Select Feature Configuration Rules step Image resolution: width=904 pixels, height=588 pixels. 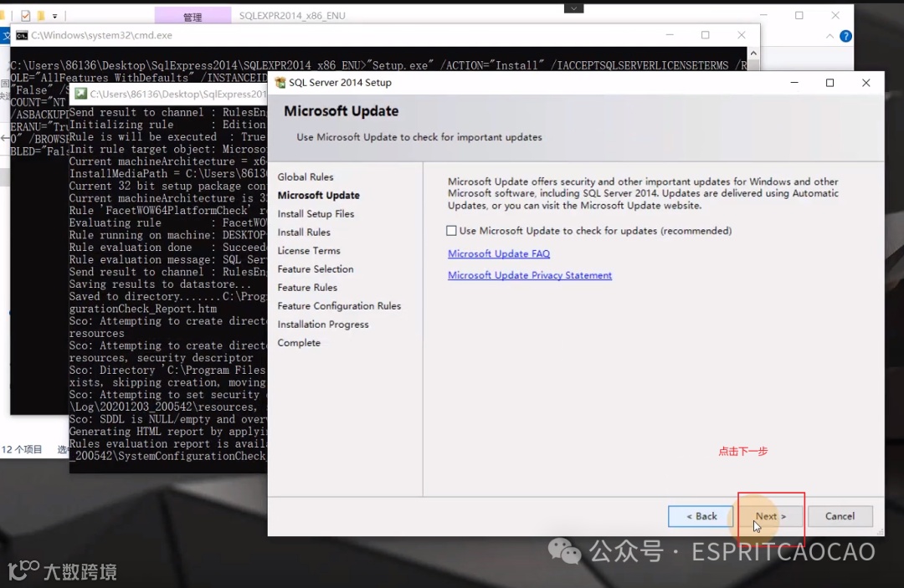click(x=339, y=306)
